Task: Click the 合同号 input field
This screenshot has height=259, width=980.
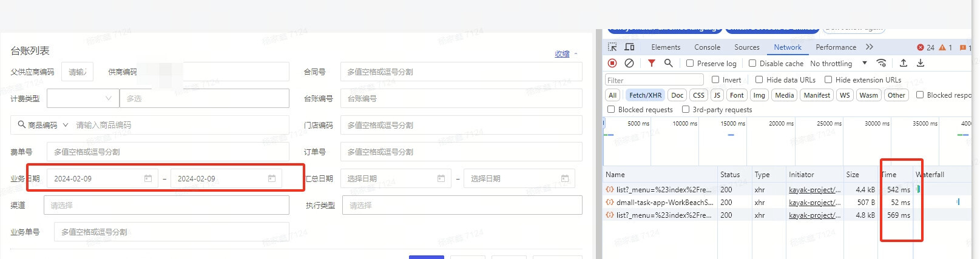Action: click(461, 72)
